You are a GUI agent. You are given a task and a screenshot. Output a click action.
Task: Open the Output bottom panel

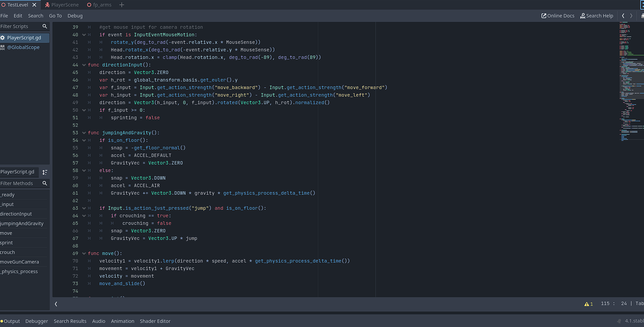point(12,321)
